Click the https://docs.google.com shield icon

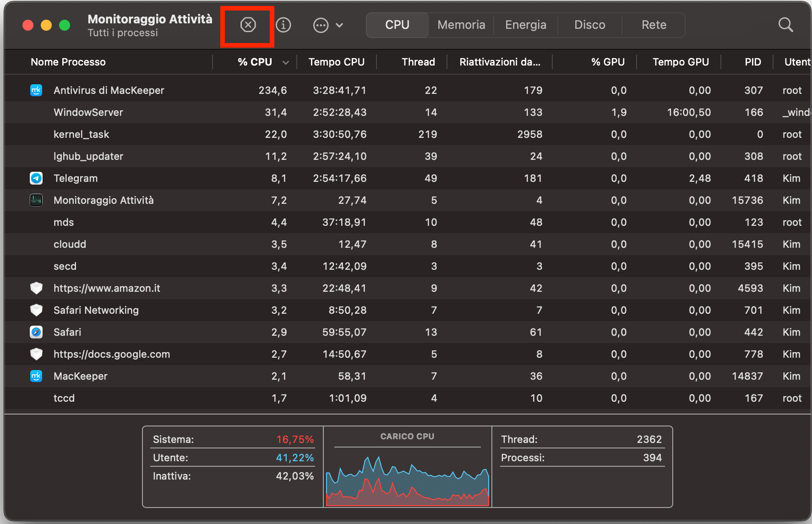36,354
